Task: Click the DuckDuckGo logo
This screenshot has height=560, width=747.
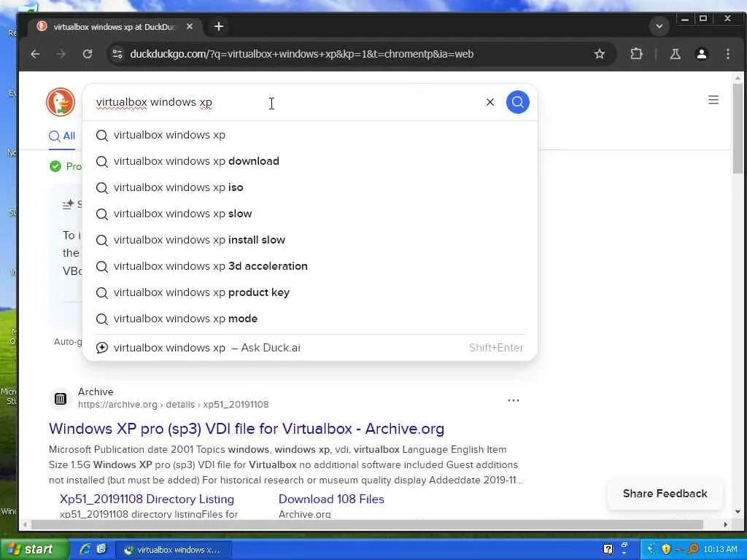Action: tap(61, 102)
